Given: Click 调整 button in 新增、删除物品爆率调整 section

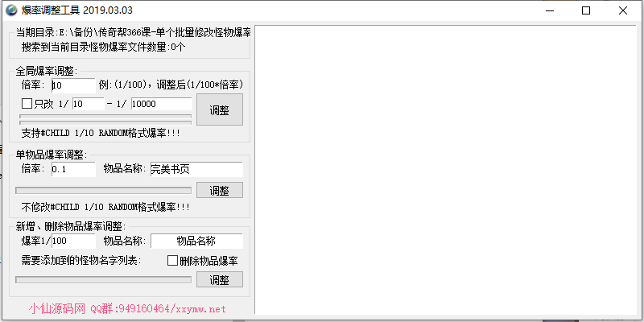Looking at the screenshot, I should point(220,279).
